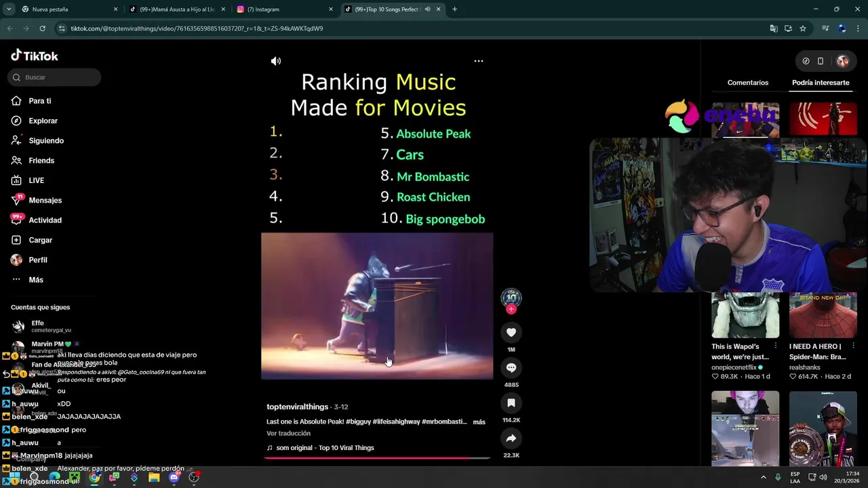Mute the TikTok video sound

(276, 61)
